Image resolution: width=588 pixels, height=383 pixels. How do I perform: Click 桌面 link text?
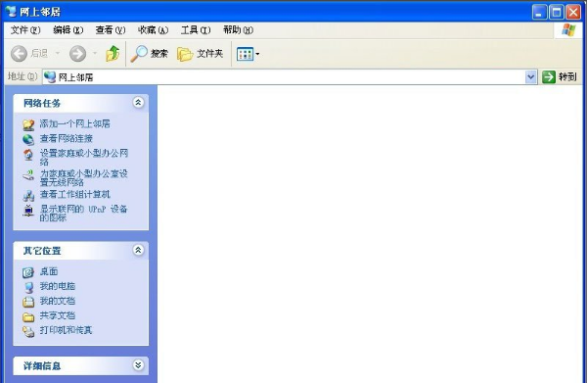click(x=49, y=271)
